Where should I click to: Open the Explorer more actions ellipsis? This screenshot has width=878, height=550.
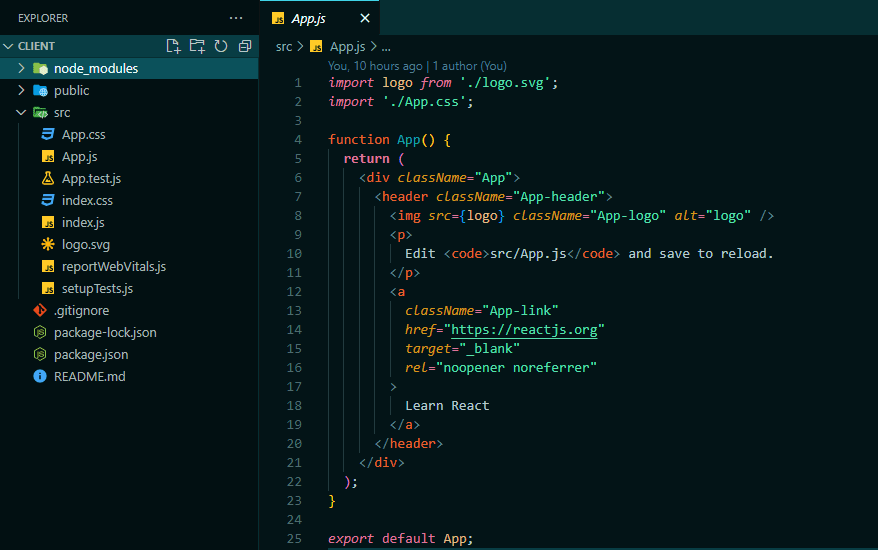pos(236,18)
